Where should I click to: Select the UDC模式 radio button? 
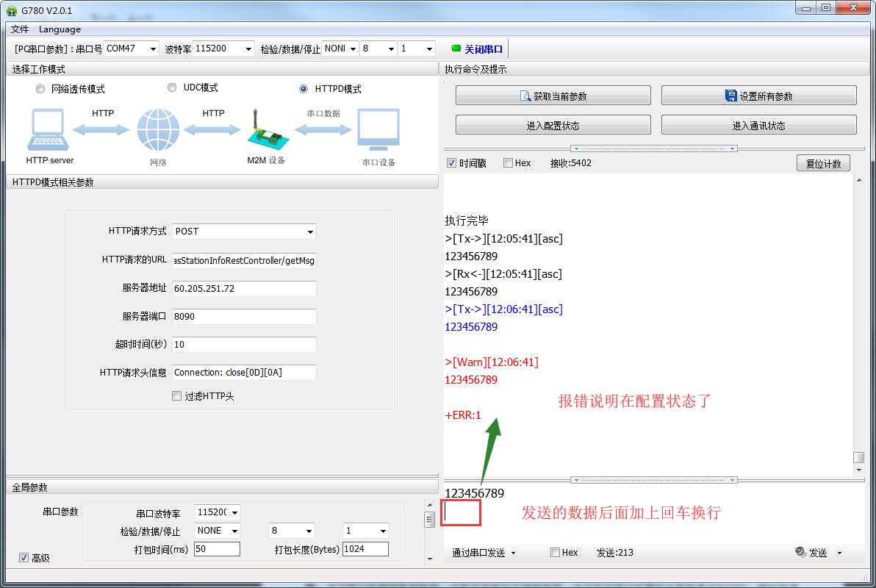(x=172, y=88)
